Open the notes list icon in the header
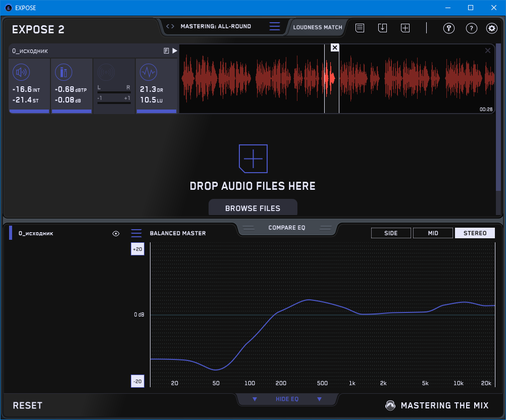The height and width of the screenshot is (420, 506). (360, 28)
